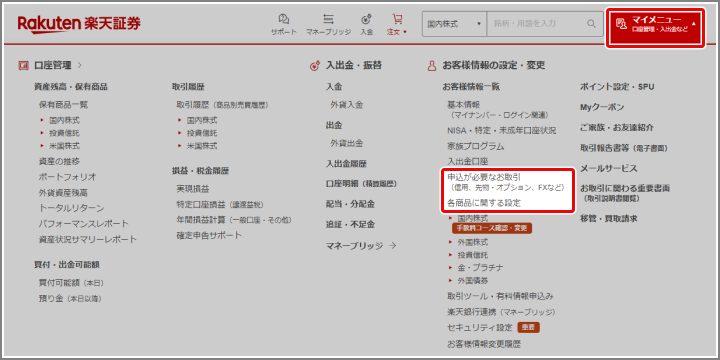Click the search magnifier icon
The image size is (720, 360).
pos(591,23)
